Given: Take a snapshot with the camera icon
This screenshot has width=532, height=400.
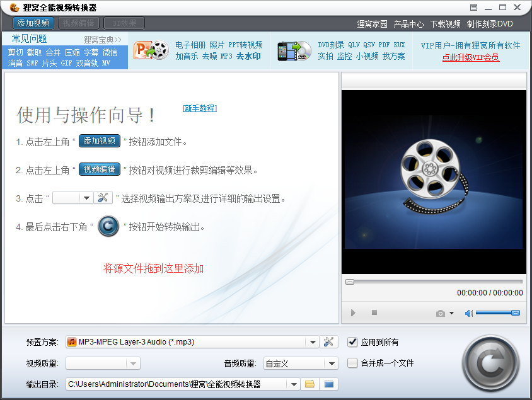Looking at the screenshot, I should pyautogui.click(x=441, y=313).
